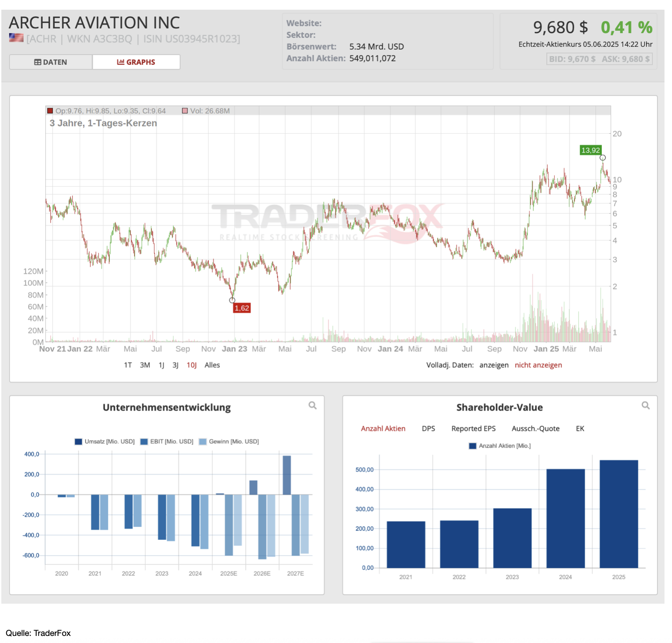
Task: Click the '3 Jahre, 1-Tages-Kerzen' chart label
Action: 103,123
